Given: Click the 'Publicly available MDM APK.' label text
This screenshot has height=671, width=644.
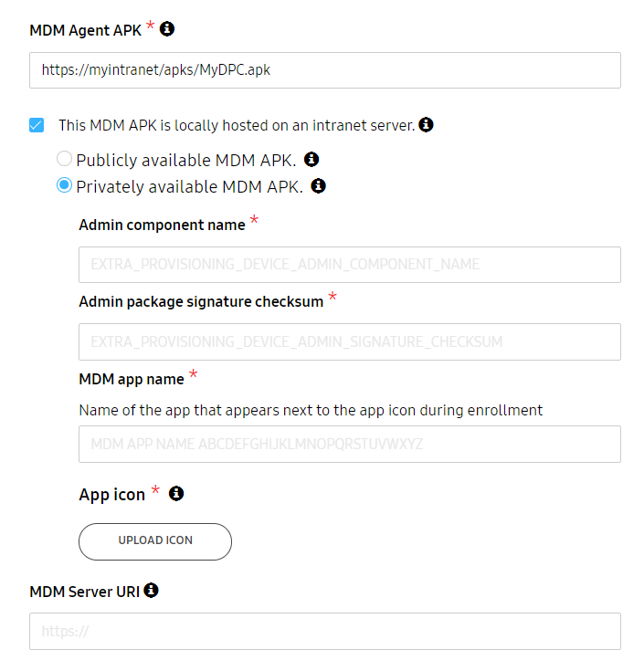Looking at the screenshot, I should point(186,161).
